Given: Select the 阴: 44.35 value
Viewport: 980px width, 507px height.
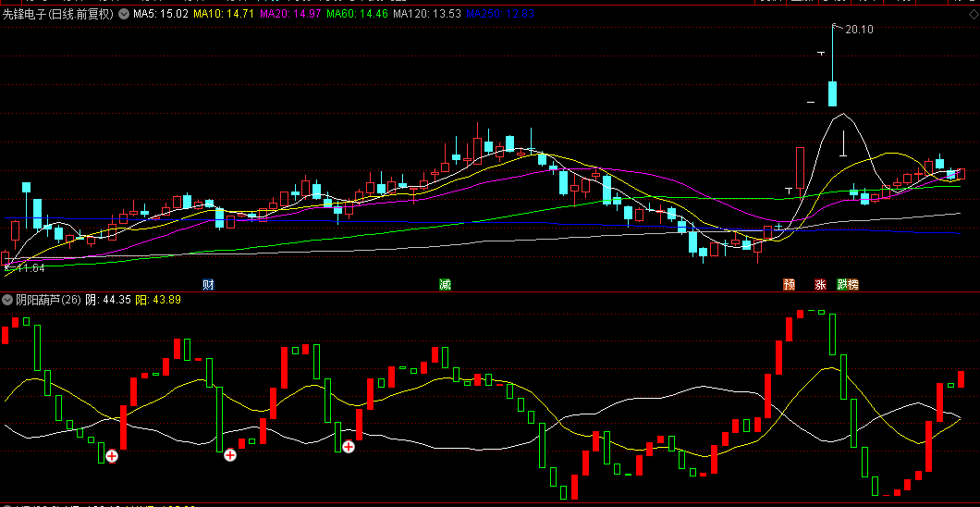Looking at the screenshot, I should pyautogui.click(x=108, y=300).
